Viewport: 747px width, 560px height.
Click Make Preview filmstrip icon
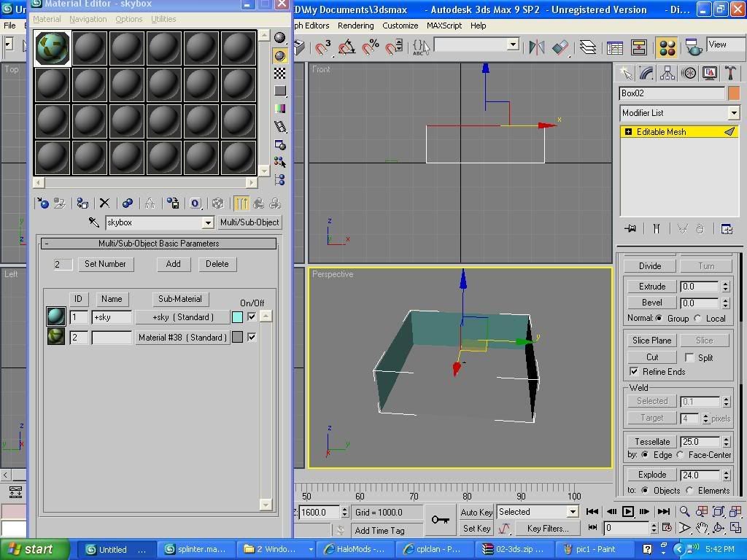(279, 127)
